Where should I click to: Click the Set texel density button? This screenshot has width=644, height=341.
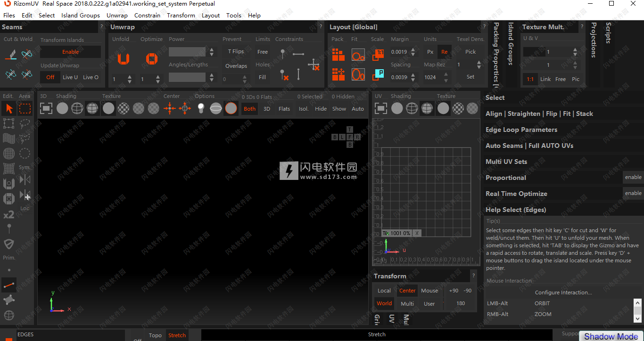(x=471, y=77)
